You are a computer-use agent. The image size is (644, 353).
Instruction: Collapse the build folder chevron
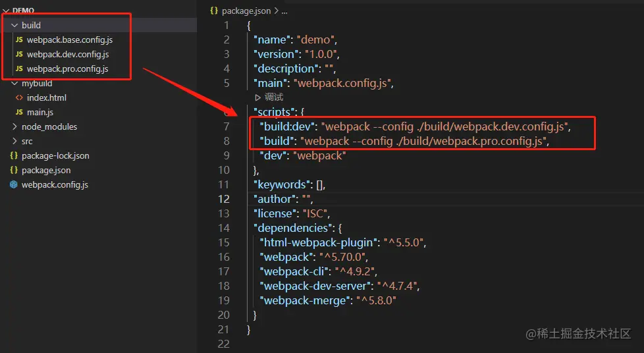(14, 26)
